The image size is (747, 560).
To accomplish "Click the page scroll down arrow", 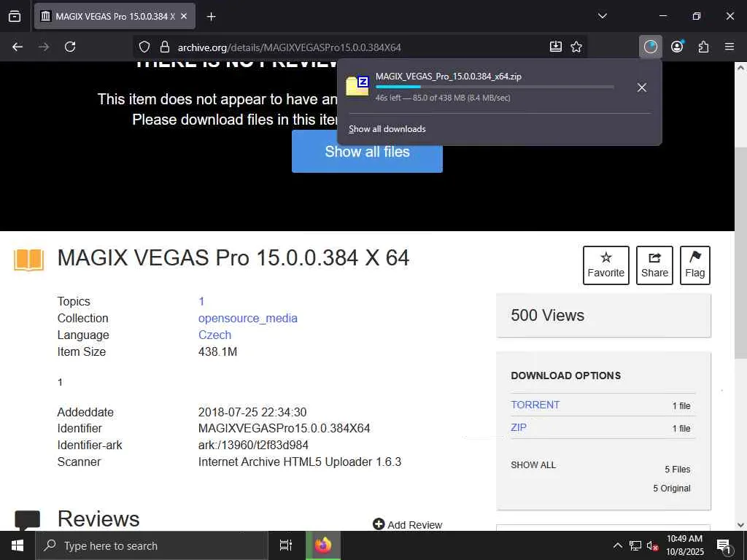I will [x=740, y=525].
